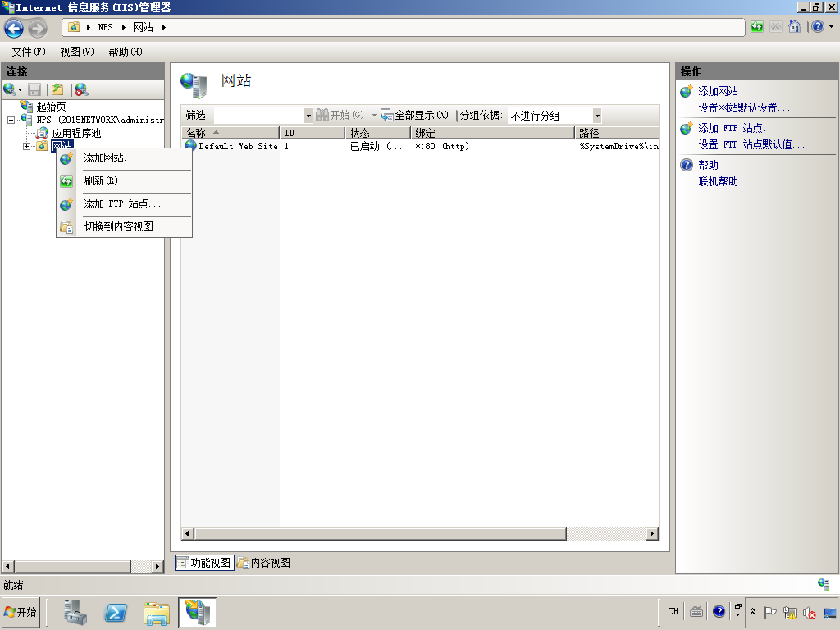The height and width of the screenshot is (630, 840).
Task: Sort by the 路径 column header
Action: 617,133
